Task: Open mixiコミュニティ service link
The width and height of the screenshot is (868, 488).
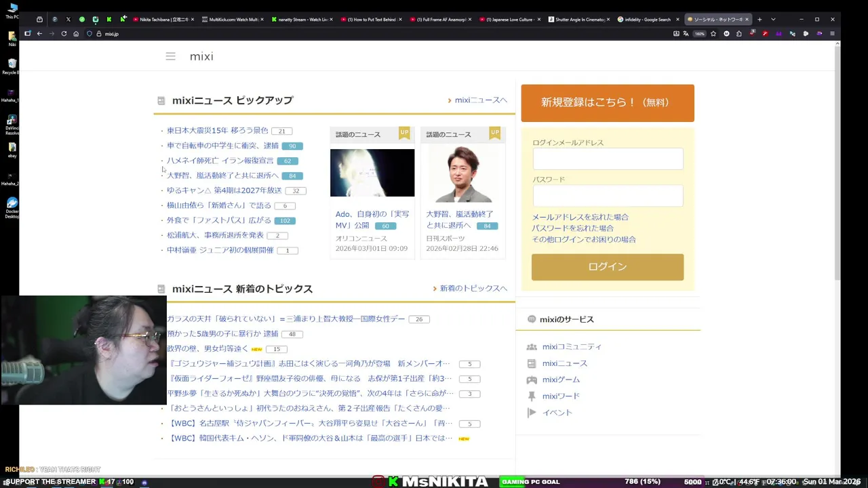Action: point(572,346)
